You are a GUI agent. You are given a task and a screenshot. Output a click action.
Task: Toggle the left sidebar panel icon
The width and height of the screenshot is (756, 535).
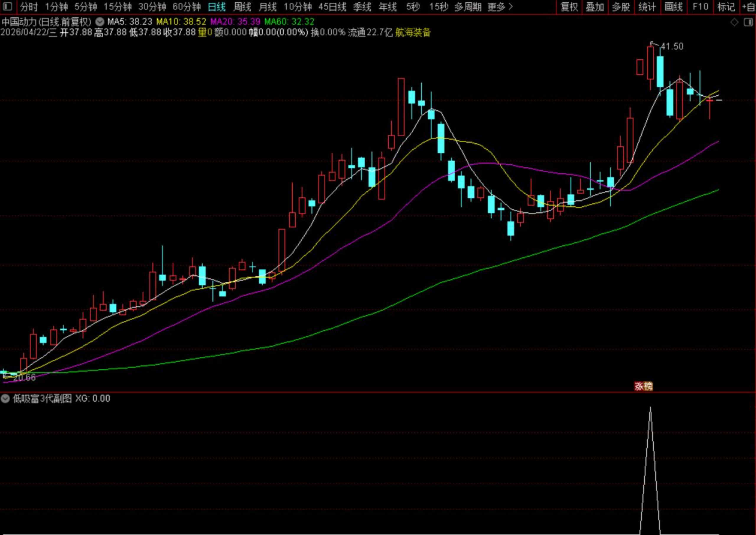(x=7, y=6)
